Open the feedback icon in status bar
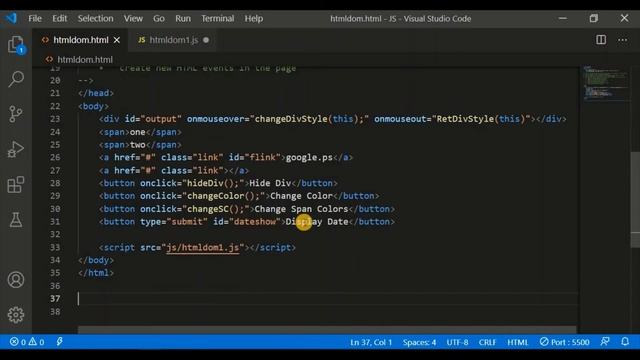This screenshot has width=640, height=360. coord(605,342)
